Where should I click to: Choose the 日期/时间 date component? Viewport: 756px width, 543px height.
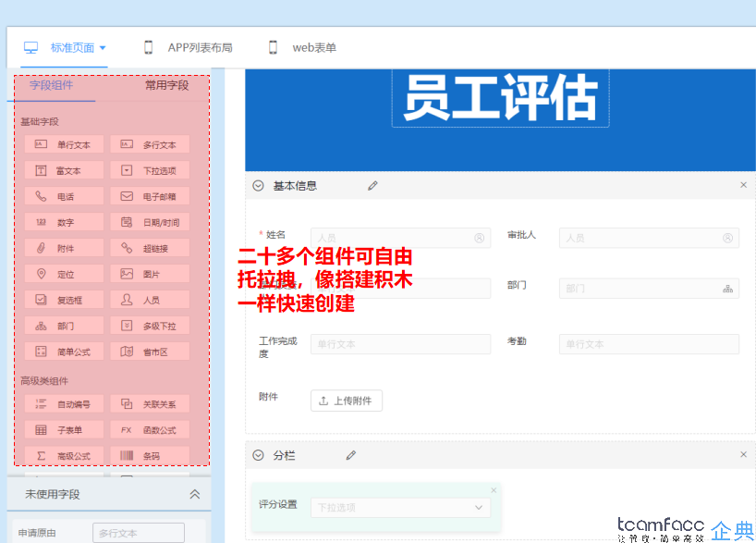tap(150, 222)
